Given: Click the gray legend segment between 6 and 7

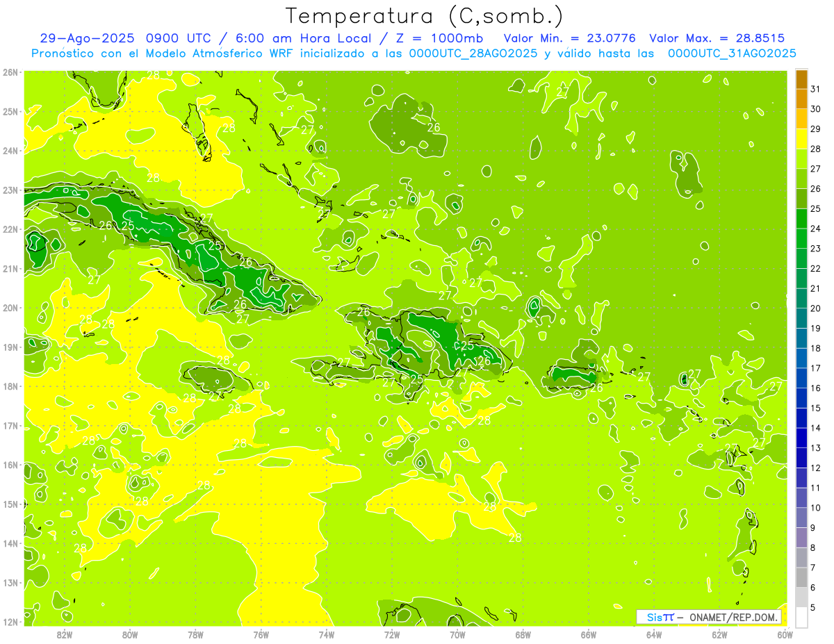Looking at the screenshot, I should tap(801, 577).
